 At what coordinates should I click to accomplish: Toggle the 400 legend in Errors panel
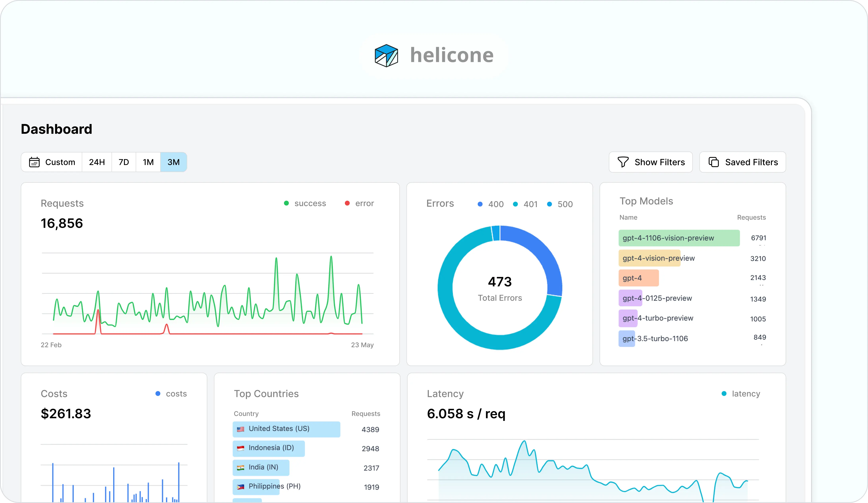tap(480, 204)
